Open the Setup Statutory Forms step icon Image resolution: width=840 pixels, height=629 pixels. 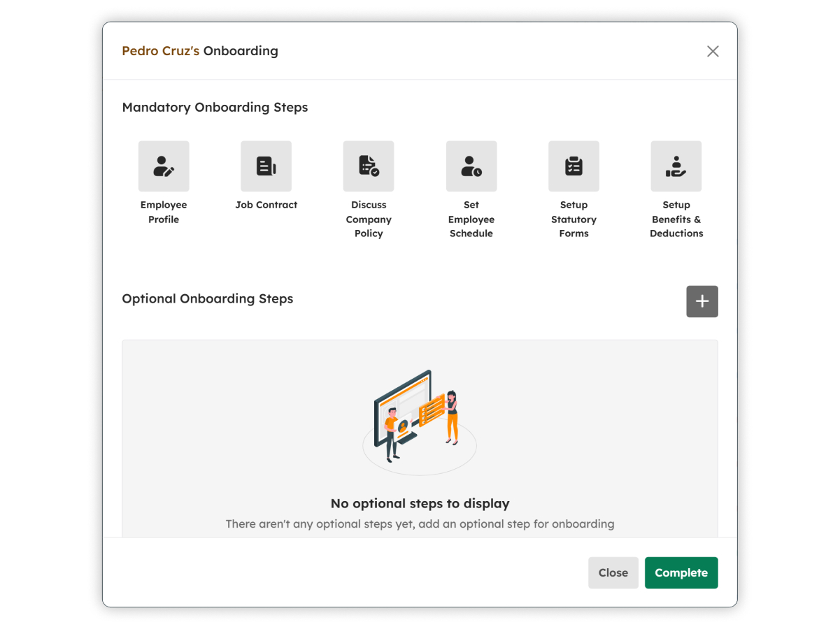pyautogui.click(x=574, y=166)
